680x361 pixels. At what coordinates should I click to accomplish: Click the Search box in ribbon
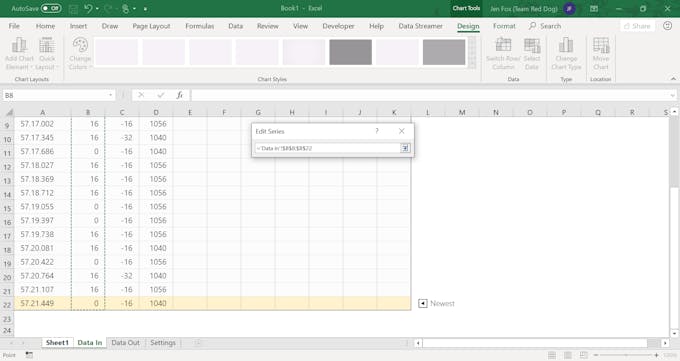click(x=545, y=26)
